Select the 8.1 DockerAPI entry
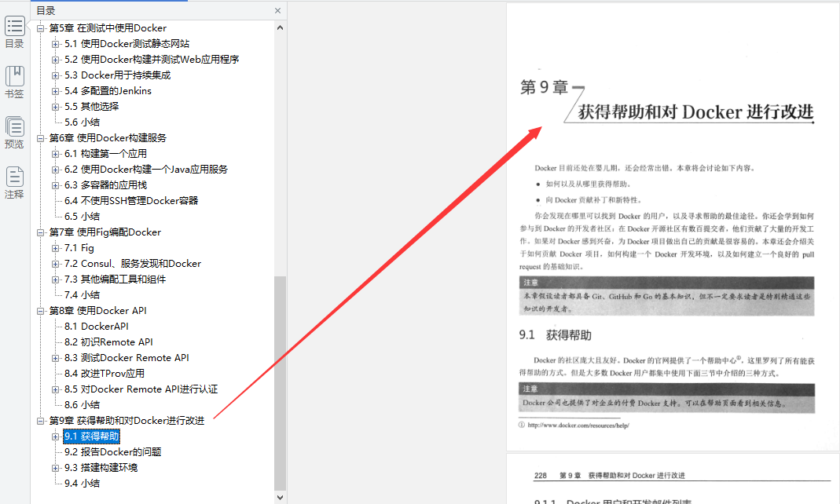 click(95, 326)
